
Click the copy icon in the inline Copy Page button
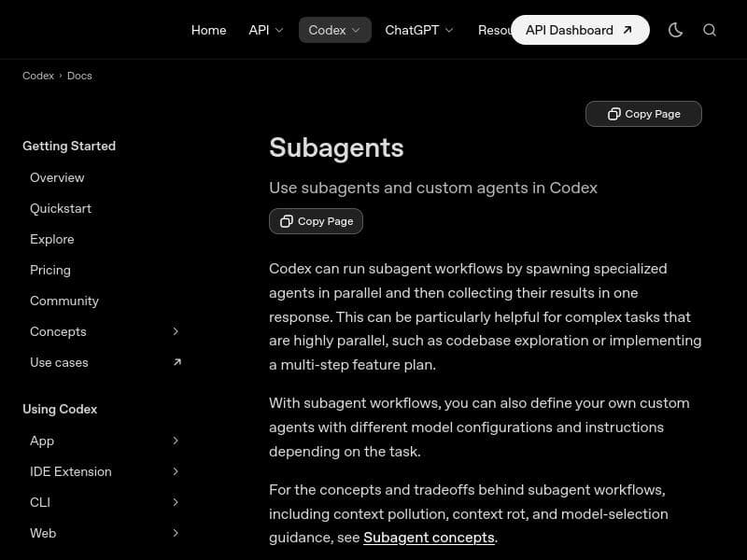pyautogui.click(x=287, y=221)
